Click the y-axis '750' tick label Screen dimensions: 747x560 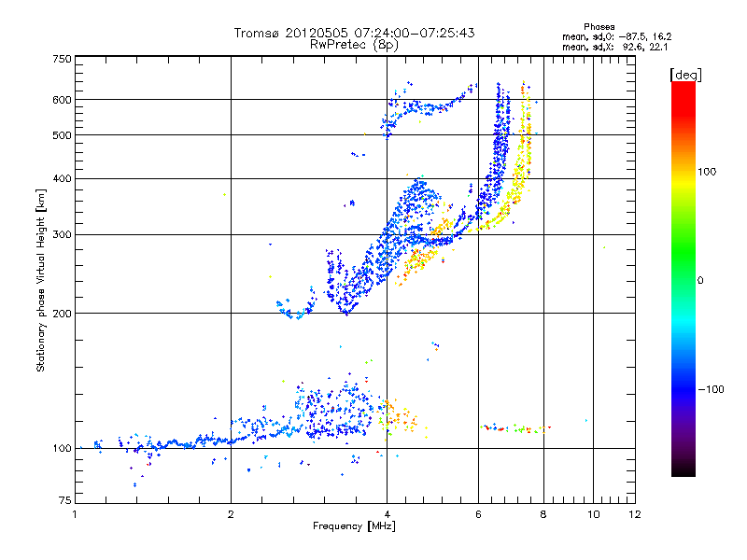pyautogui.click(x=63, y=60)
